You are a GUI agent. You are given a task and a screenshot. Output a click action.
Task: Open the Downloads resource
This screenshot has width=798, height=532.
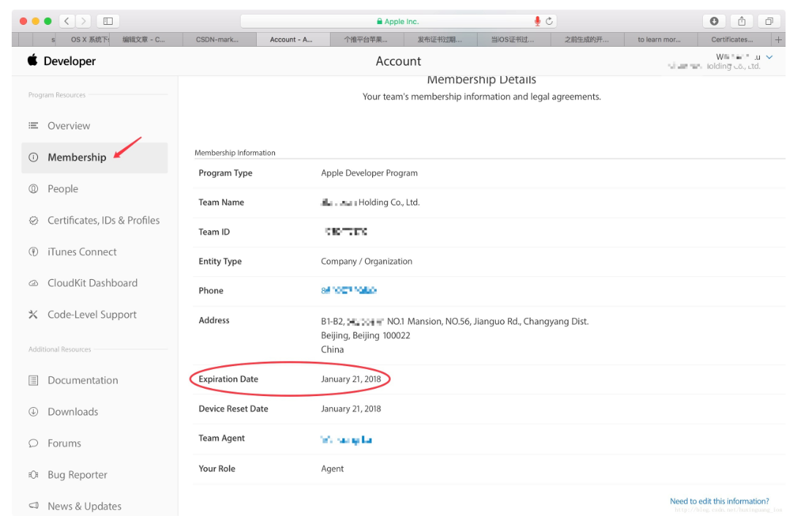[74, 411]
